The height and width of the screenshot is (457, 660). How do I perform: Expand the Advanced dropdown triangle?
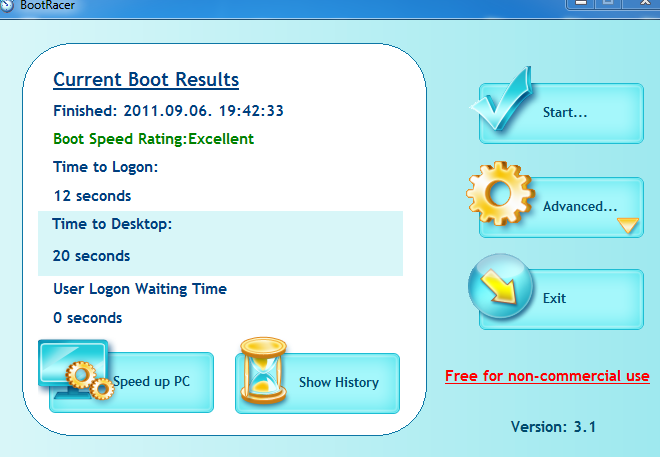(x=628, y=225)
